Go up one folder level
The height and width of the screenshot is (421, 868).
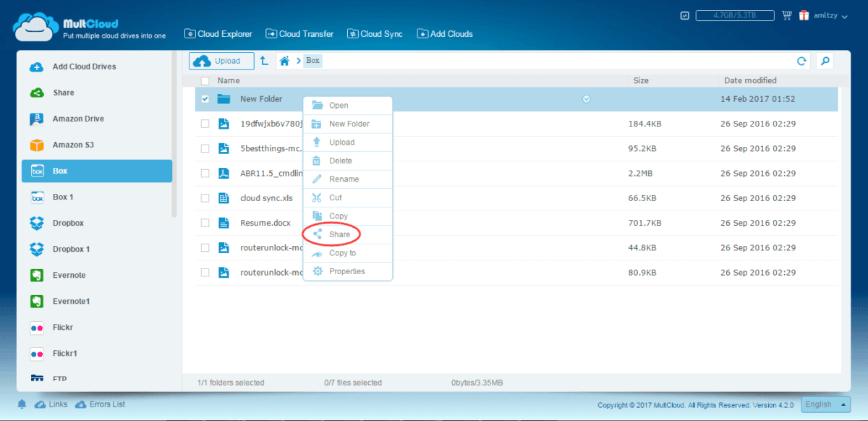pyautogui.click(x=265, y=61)
